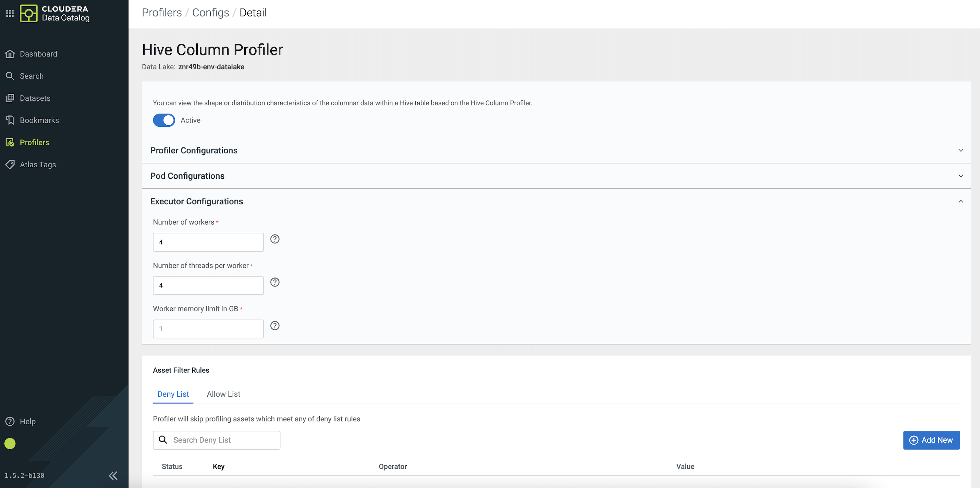980x488 pixels.
Task: Go to Configs in the breadcrumb
Action: [x=210, y=13]
